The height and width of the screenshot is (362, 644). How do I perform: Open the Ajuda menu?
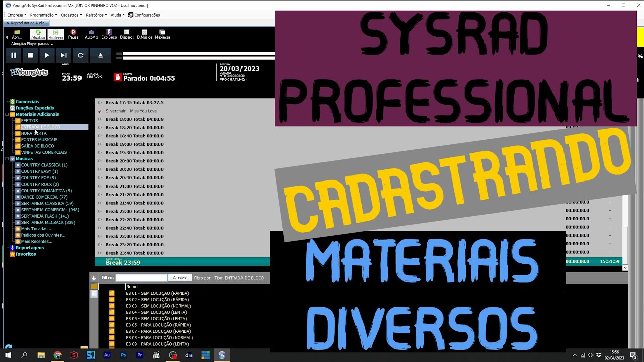pos(117,15)
